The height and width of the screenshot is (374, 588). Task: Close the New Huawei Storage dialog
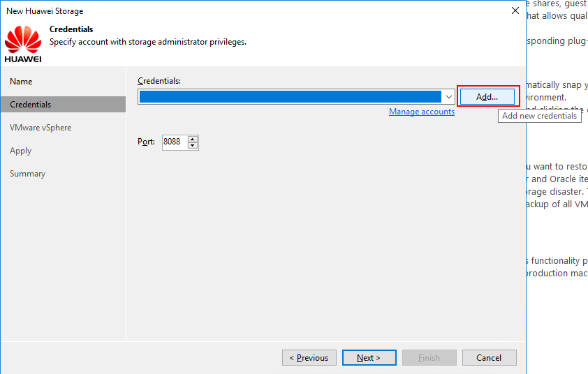click(515, 10)
